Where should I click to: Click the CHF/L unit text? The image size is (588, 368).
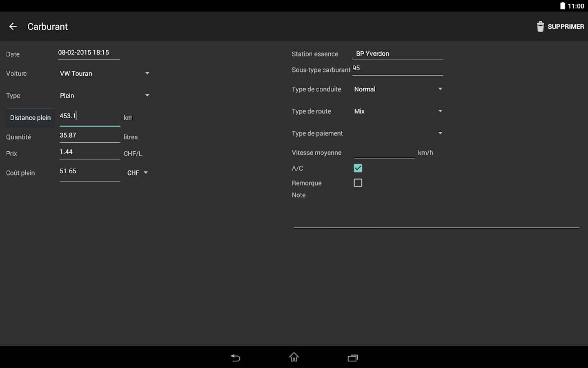pos(133,154)
